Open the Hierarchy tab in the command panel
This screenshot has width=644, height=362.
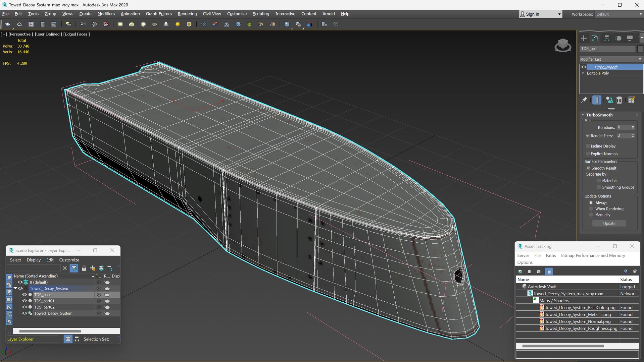coord(606,38)
